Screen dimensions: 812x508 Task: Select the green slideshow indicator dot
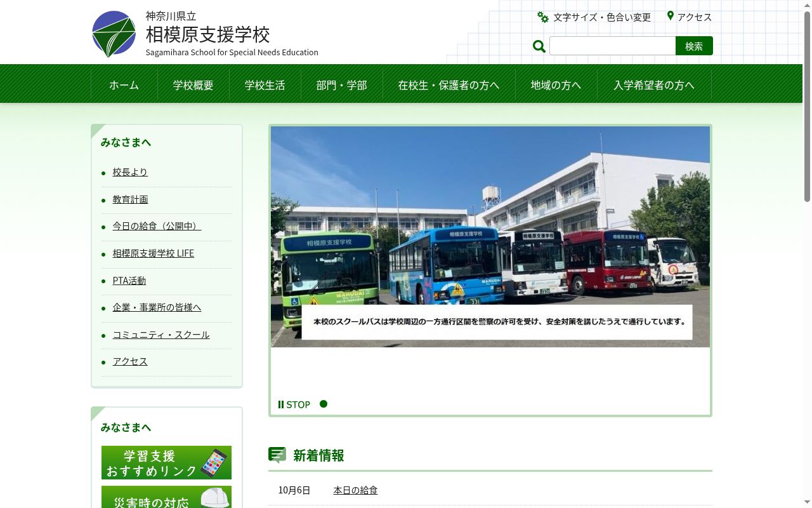coord(324,404)
